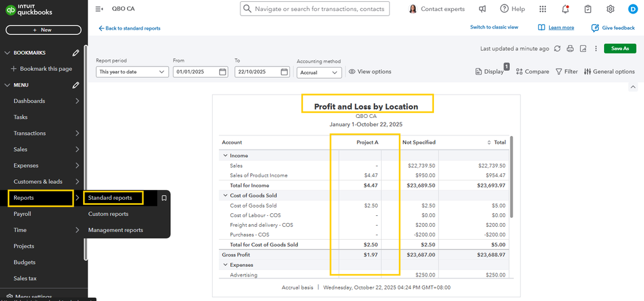Open Budgets in the sidebar
This screenshot has height=301, width=644.
[x=24, y=262]
